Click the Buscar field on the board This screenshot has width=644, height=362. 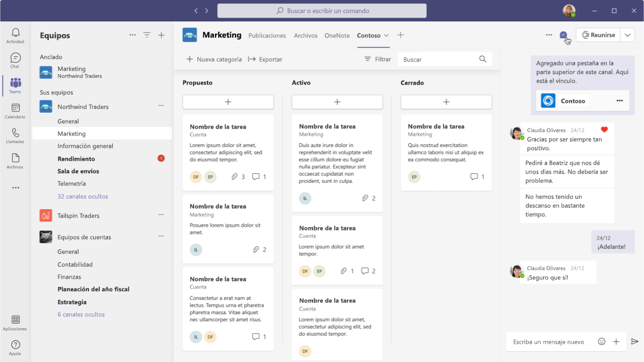pos(445,59)
